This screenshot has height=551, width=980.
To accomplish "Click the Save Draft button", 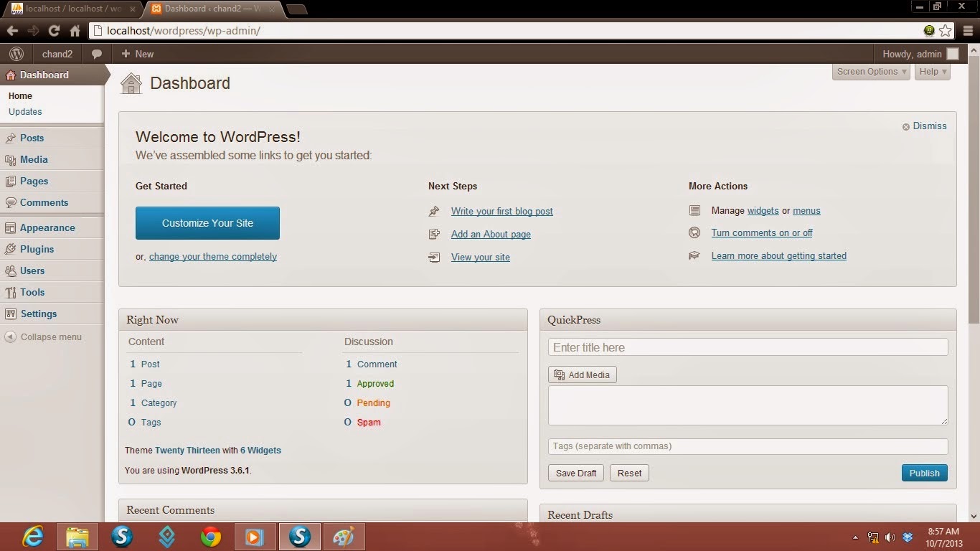I will (x=576, y=473).
